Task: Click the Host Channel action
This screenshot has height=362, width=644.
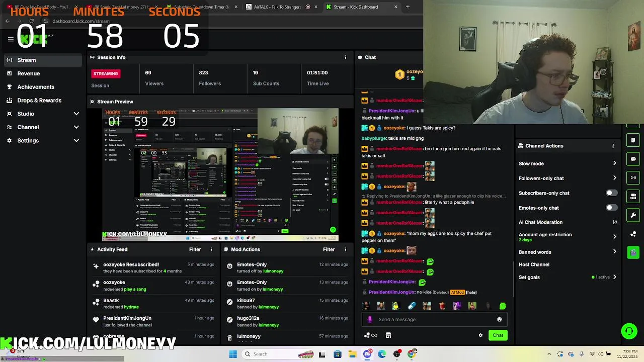Action: pyautogui.click(x=534, y=264)
